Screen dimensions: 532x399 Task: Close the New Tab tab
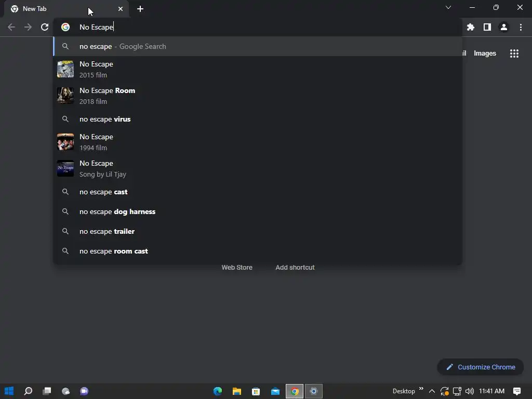pyautogui.click(x=121, y=9)
